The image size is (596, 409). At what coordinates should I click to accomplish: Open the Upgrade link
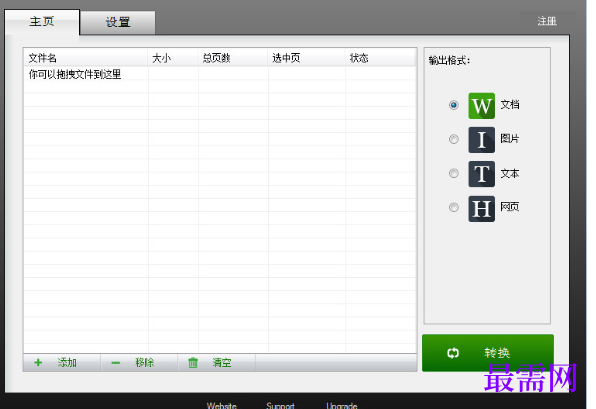(342, 405)
